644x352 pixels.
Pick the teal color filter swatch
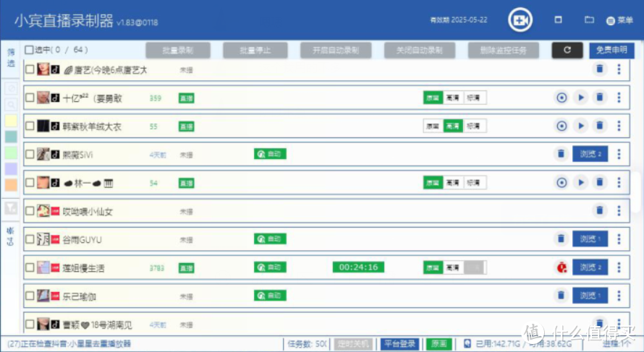point(12,137)
